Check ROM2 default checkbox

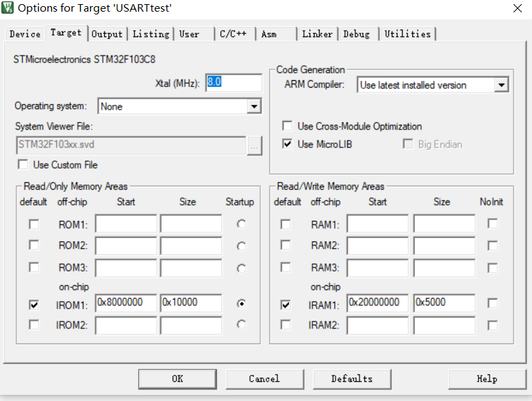(34, 245)
